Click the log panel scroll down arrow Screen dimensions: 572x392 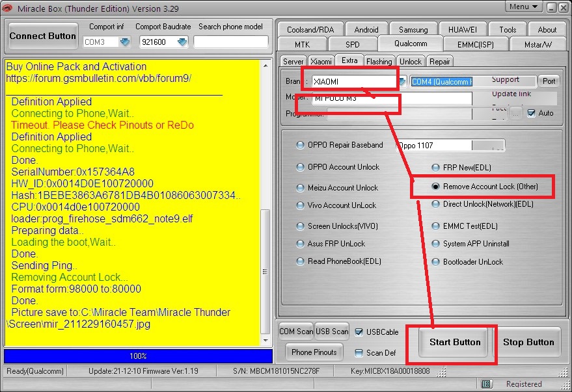click(266, 340)
